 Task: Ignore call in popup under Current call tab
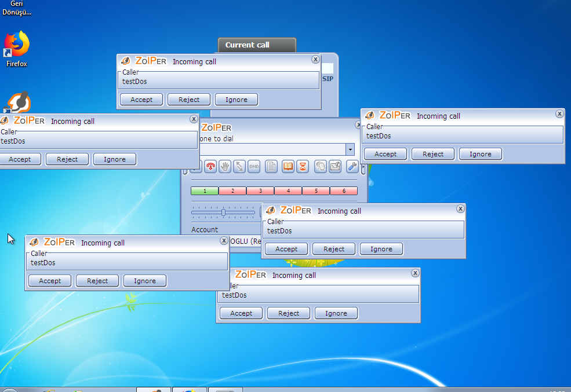237,100
